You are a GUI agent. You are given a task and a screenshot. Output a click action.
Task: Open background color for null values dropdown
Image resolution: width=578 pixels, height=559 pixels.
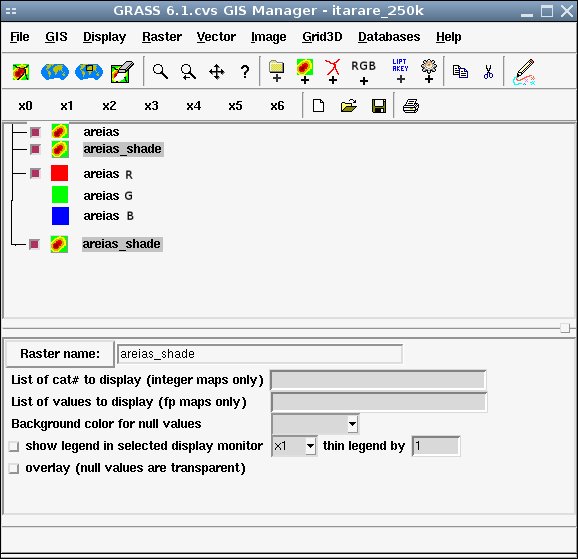352,424
